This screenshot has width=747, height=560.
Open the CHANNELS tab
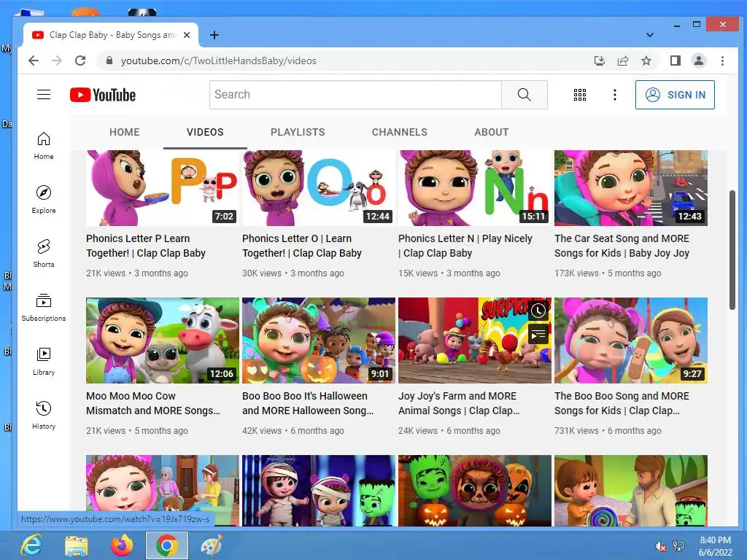pos(400,132)
